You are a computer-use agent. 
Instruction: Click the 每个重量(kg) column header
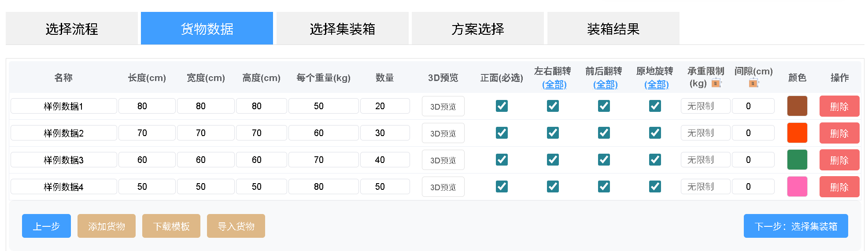point(324,78)
